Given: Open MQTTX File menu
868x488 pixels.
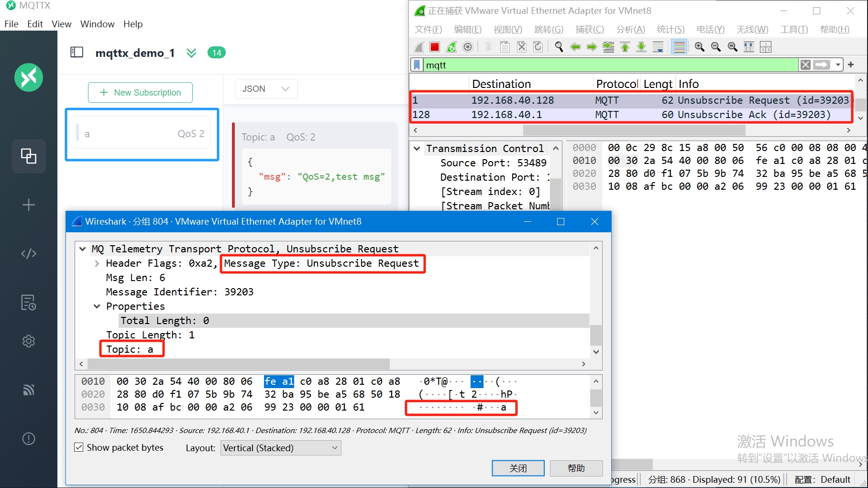Looking at the screenshot, I should click(x=11, y=24).
